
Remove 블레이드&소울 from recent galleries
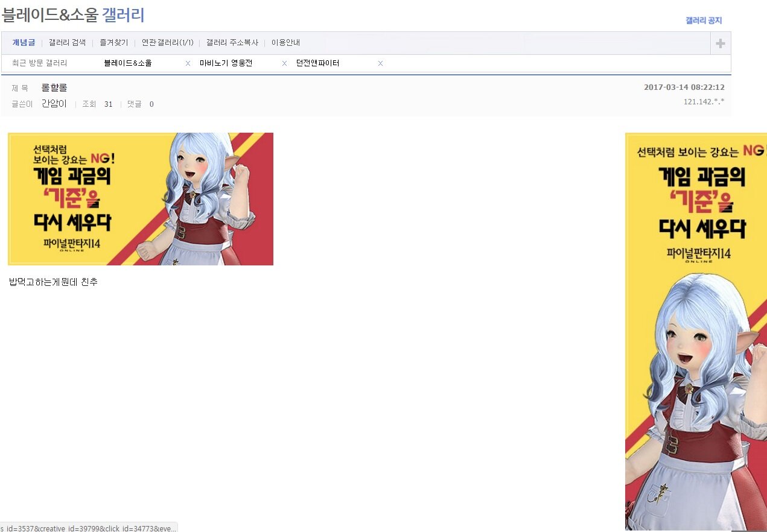click(188, 63)
